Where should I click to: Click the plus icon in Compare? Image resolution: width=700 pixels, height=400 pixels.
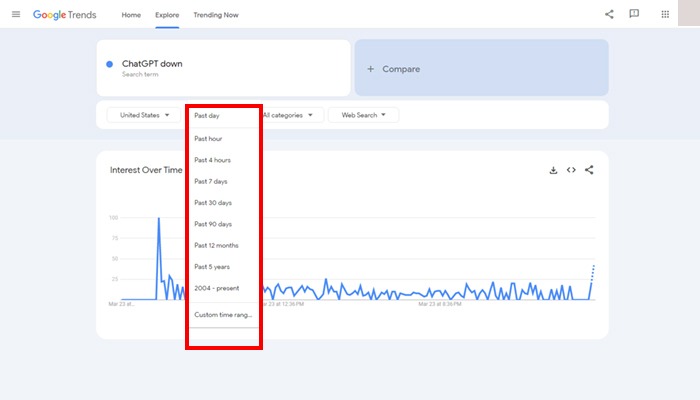pyautogui.click(x=371, y=69)
